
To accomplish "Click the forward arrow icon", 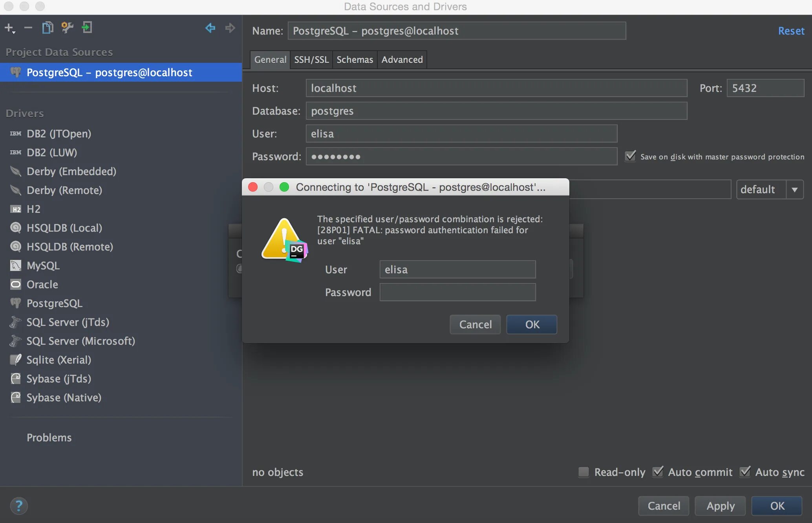I will (x=230, y=27).
